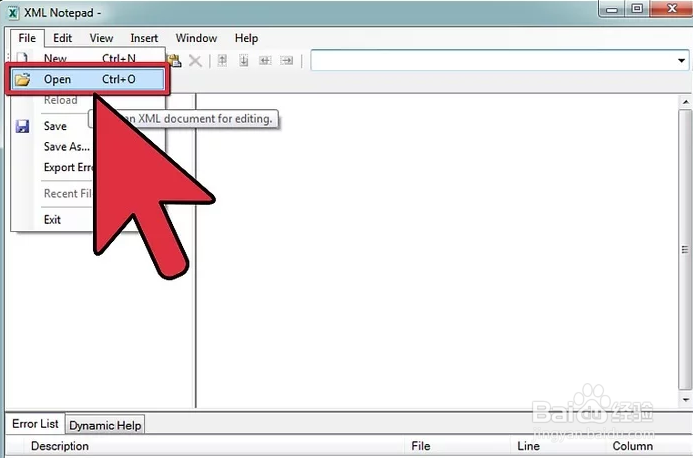This screenshot has width=693, height=458.
Task: Choose Save As... from the File menu
Action: tap(67, 147)
